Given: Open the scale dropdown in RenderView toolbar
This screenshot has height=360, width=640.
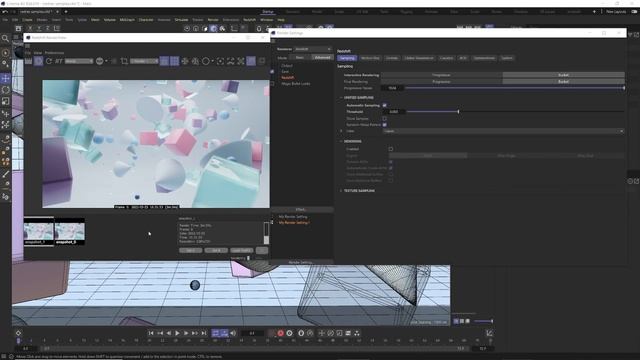Looking at the screenshot, I should point(144,61).
